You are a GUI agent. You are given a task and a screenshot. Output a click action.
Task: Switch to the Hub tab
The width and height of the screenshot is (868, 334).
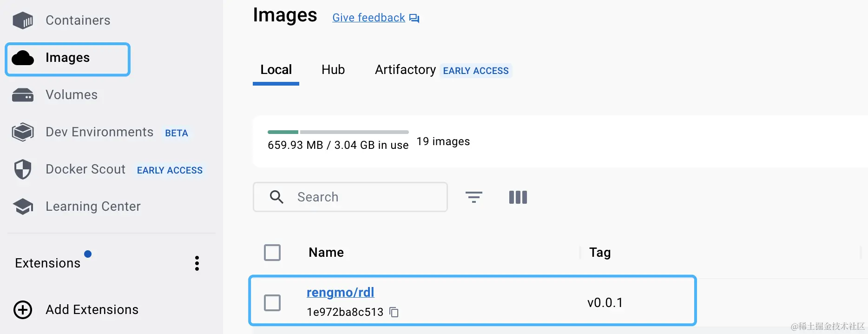coord(333,70)
